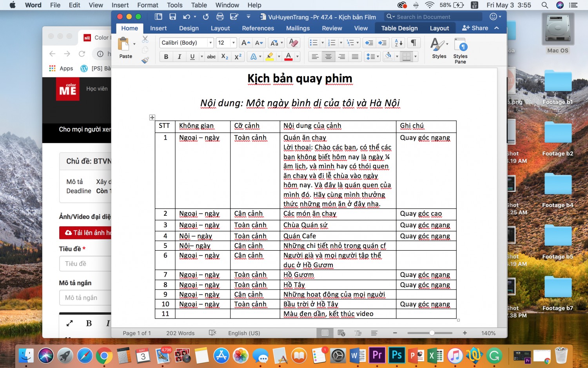This screenshot has width=588, height=368.
Task: Click the Search in Document field
Action: click(x=433, y=17)
